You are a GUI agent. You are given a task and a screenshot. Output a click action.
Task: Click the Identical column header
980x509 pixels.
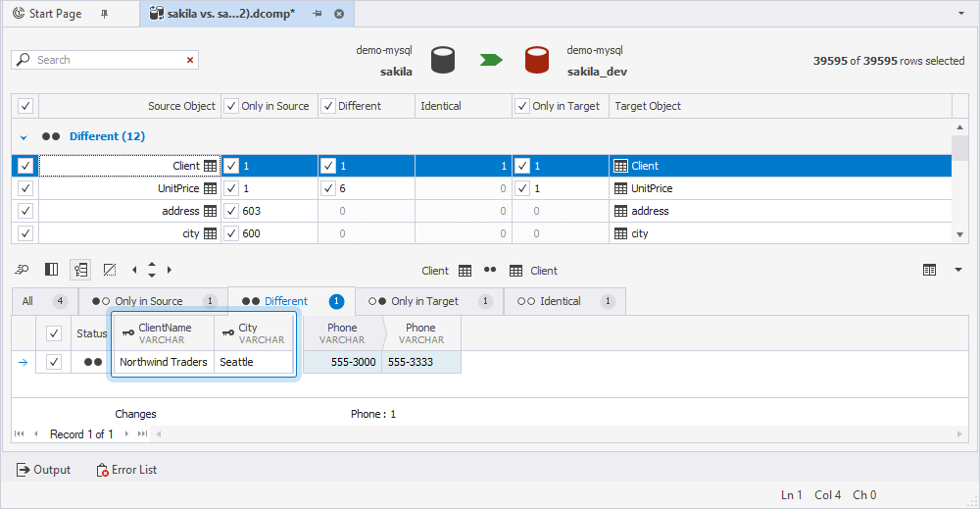[x=464, y=106]
